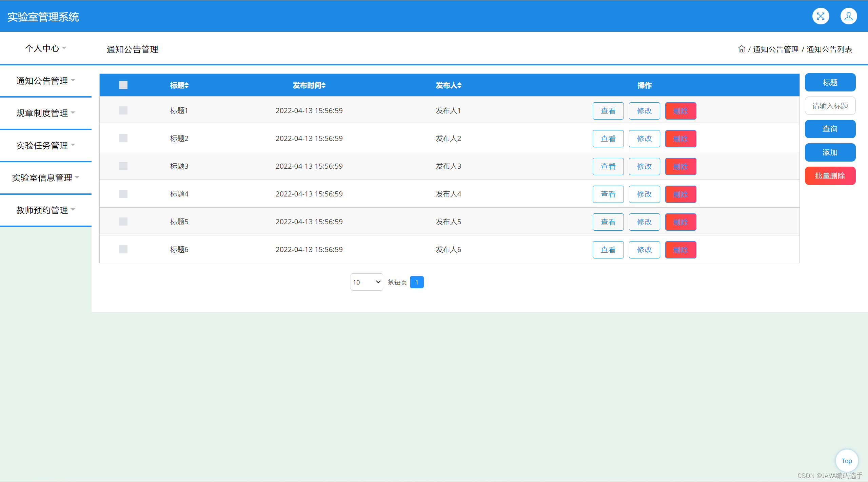The height and width of the screenshot is (482, 868).
Task: Click the 发布人6 cell text
Action: [x=448, y=249]
